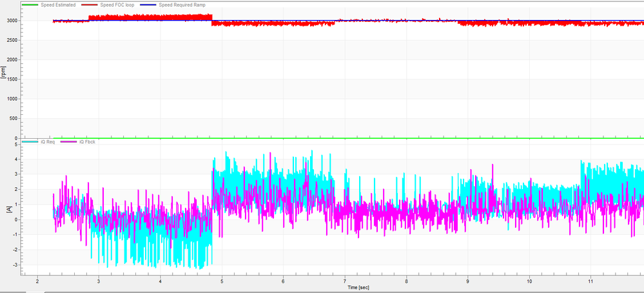The image size is (644, 293).
Task: Click the 11 tick on time axis
Action: pos(590,281)
